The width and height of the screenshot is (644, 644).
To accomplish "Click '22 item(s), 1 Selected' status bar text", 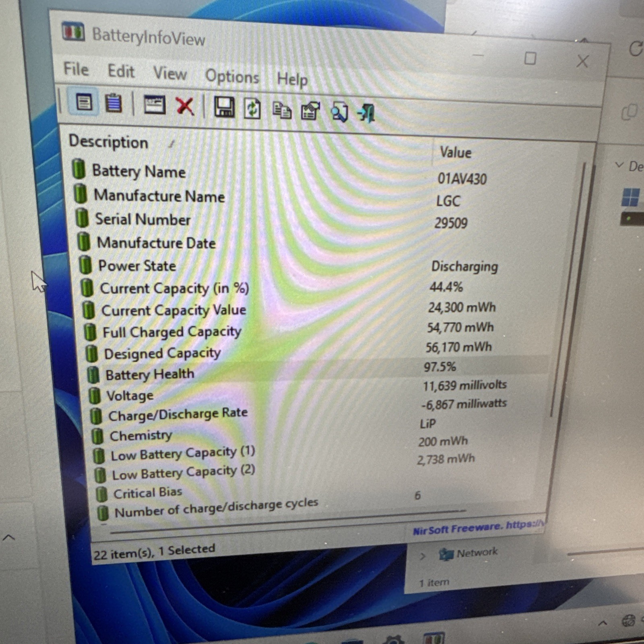I will point(154,552).
